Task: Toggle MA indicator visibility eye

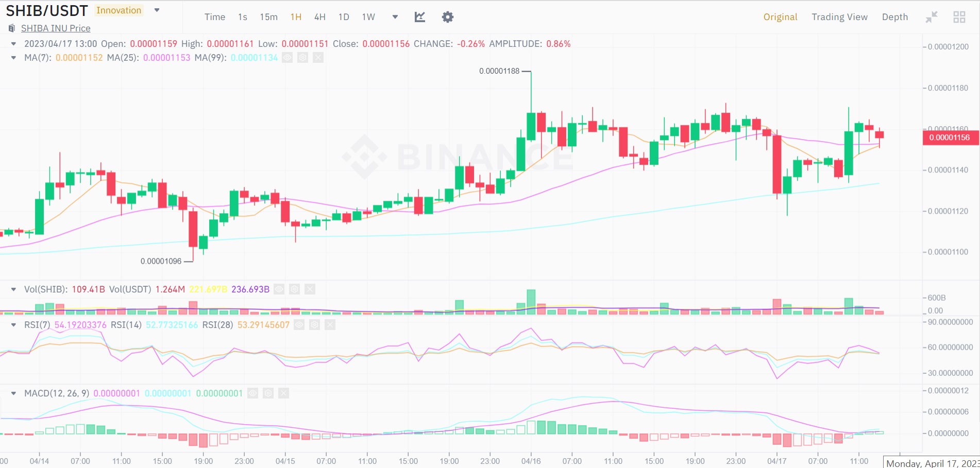Action: (x=288, y=58)
